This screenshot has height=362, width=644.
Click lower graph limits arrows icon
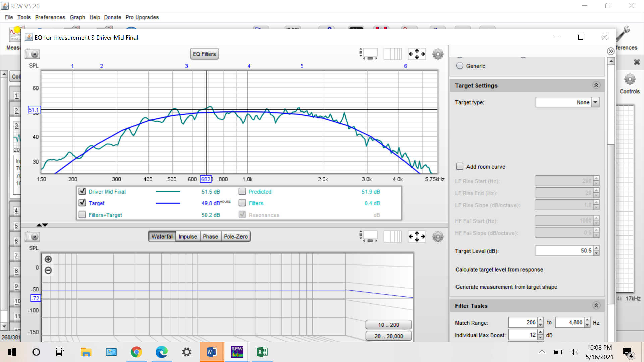[417, 236]
